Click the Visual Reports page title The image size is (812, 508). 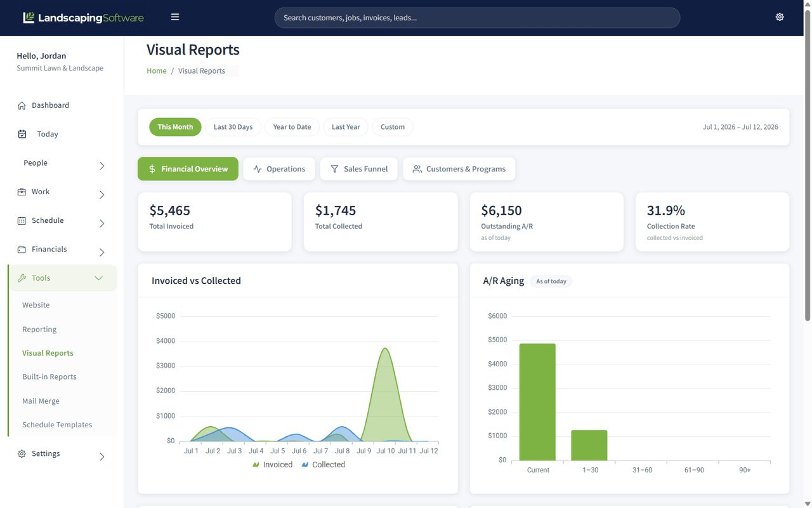pos(193,50)
